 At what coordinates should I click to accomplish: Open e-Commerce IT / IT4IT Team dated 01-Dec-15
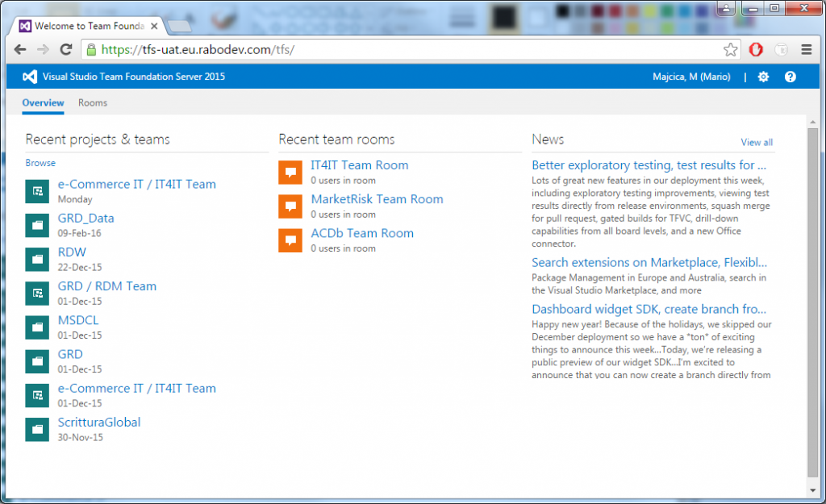[137, 388]
